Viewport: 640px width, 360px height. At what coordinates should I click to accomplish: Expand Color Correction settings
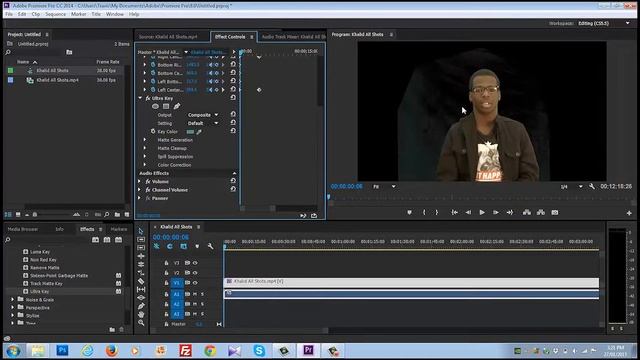pos(144,165)
